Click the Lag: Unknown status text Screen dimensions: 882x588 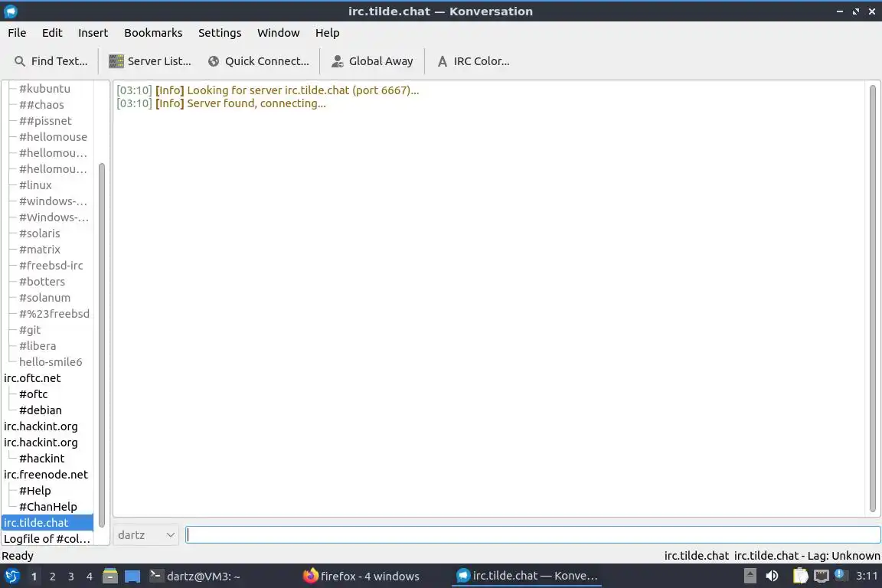(807, 556)
